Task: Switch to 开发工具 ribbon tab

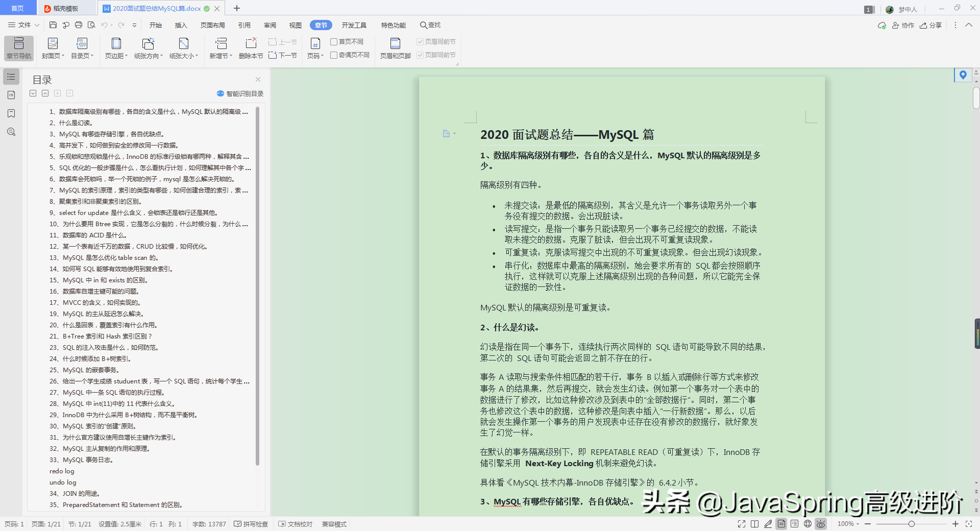Action: coord(354,25)
